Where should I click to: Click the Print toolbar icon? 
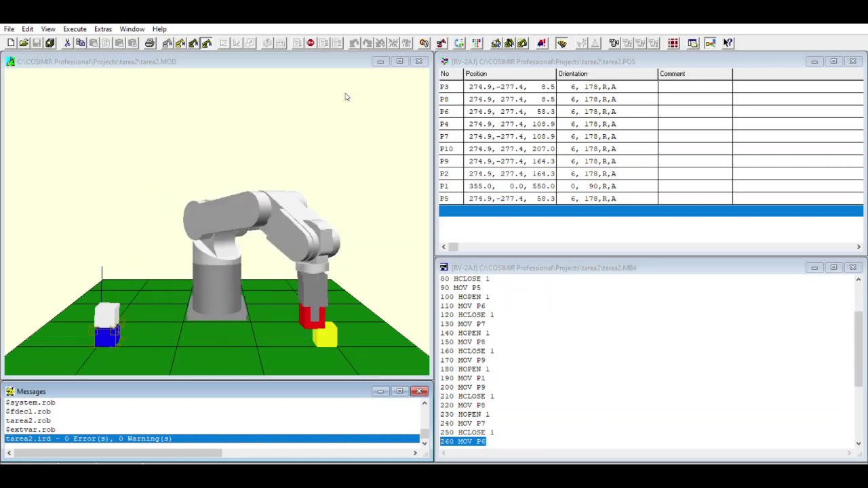tap(150, 43)
